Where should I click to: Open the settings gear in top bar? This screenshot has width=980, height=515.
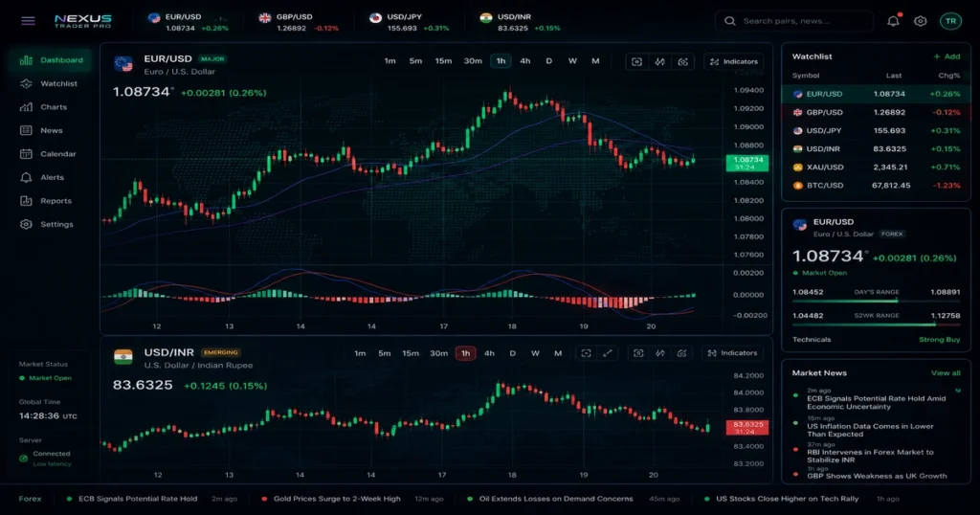tap(920, 21)
